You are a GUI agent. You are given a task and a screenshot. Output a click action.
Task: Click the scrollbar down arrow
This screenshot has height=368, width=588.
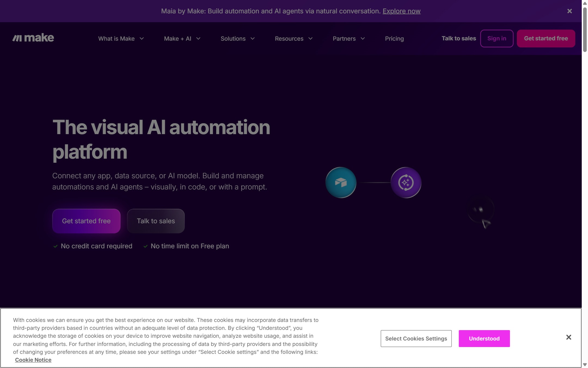(585, 365)
